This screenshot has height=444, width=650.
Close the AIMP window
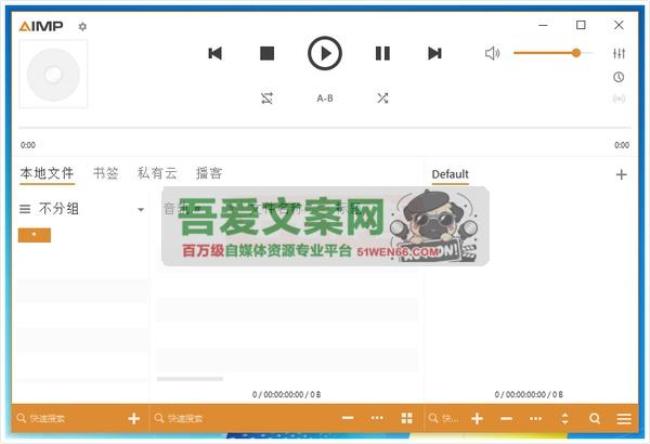[x=618, y=25]
